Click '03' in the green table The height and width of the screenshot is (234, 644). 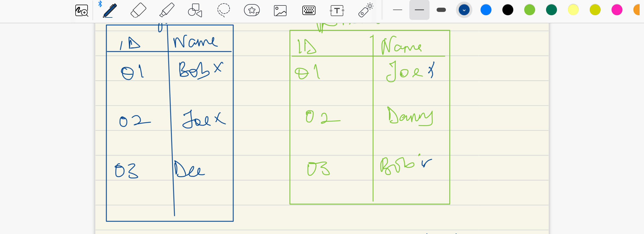coord(318,169)
